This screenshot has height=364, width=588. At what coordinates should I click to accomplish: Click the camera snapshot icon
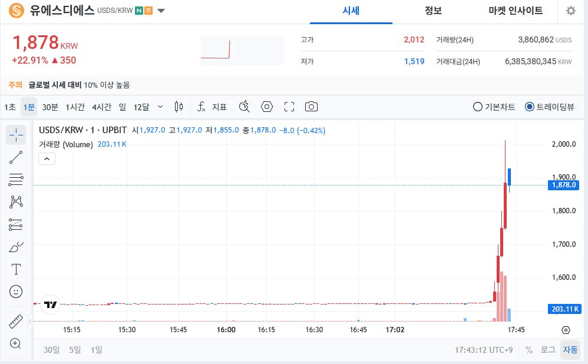pyautogui.click(x=311, y=107)
